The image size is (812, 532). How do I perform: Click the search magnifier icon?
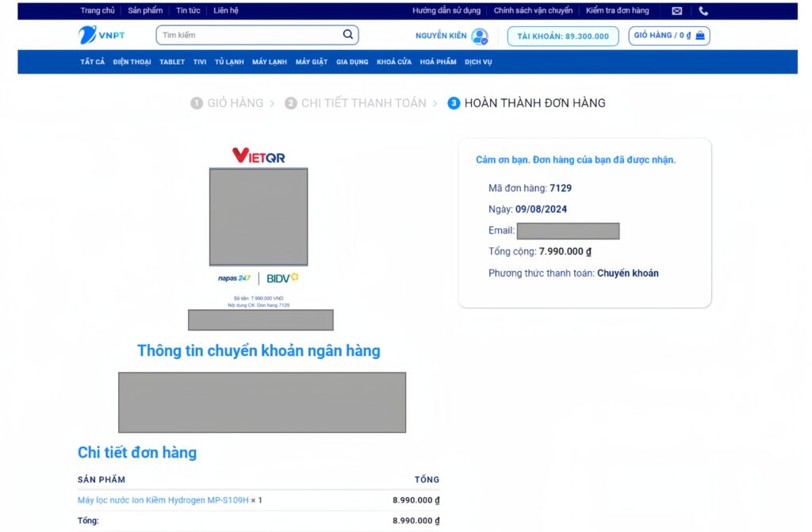(x=347, y=35)
